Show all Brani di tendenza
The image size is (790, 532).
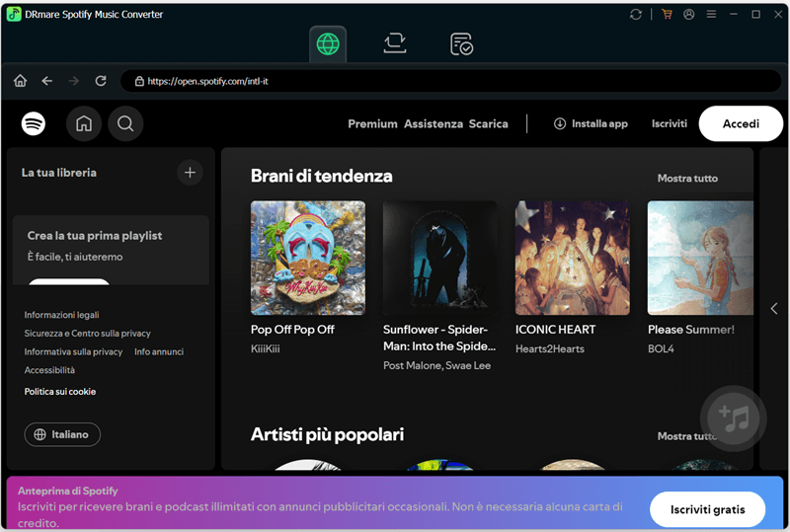(x=687, y=179)
